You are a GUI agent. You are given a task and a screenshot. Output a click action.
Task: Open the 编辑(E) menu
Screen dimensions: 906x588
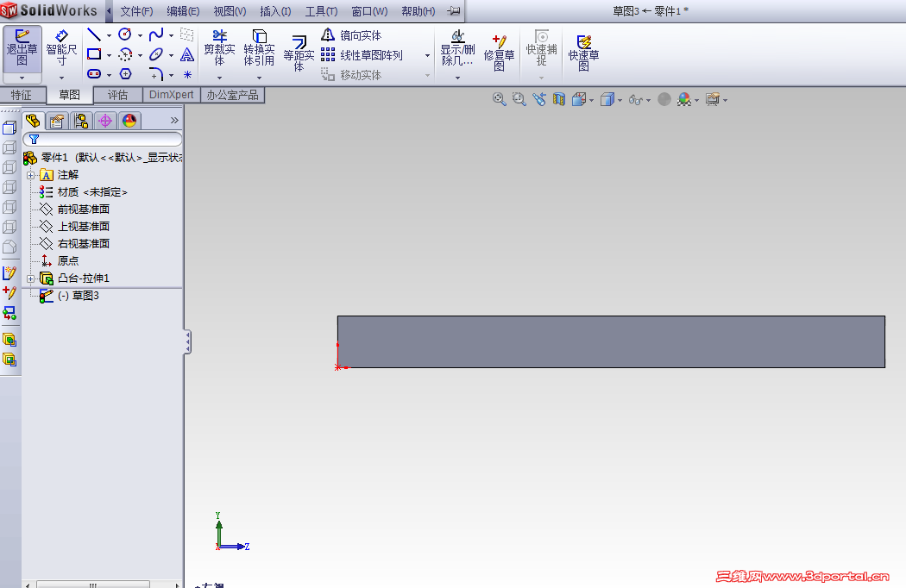(x=183, y=11)
